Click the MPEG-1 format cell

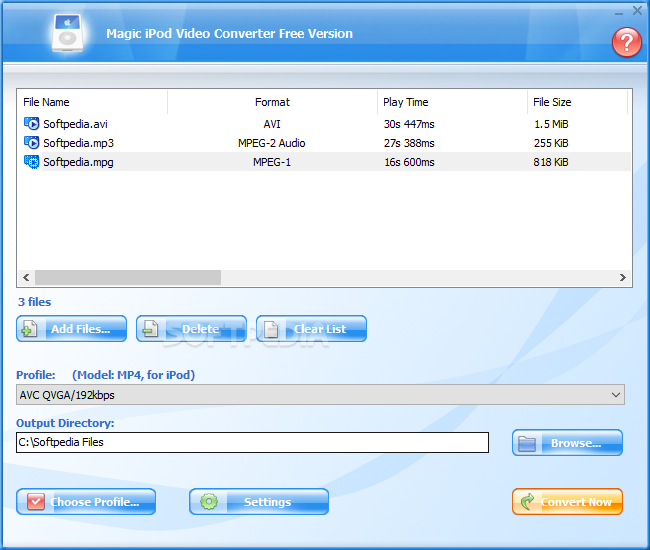click(272, 162)
